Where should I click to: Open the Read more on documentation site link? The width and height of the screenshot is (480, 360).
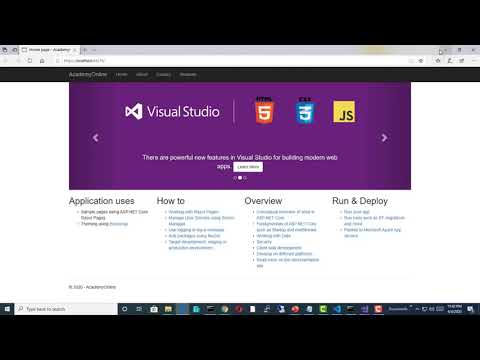pos(287,263)
